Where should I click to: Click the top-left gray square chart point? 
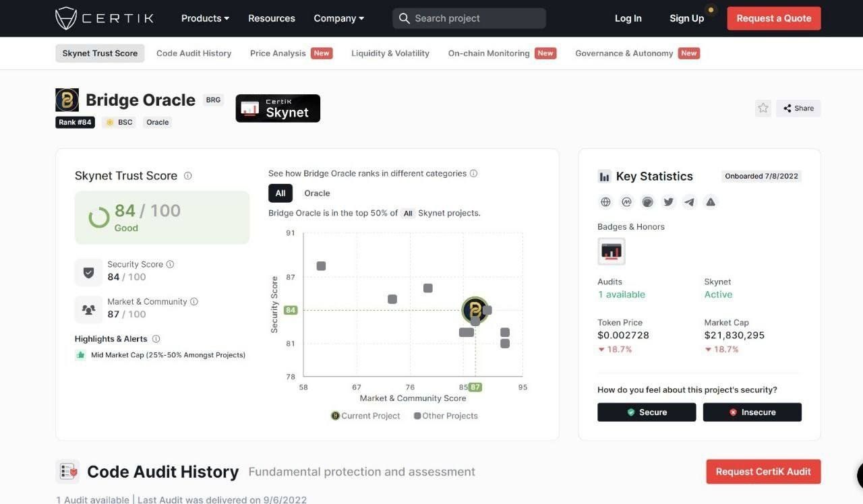pyautogui.click(x=321, y=266)
